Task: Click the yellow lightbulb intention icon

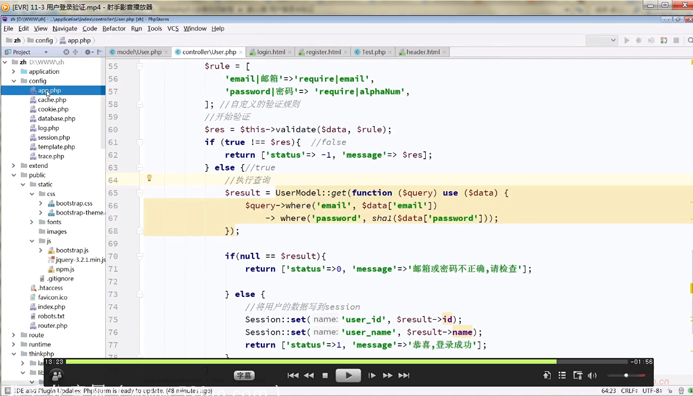Action: point(149,178)
